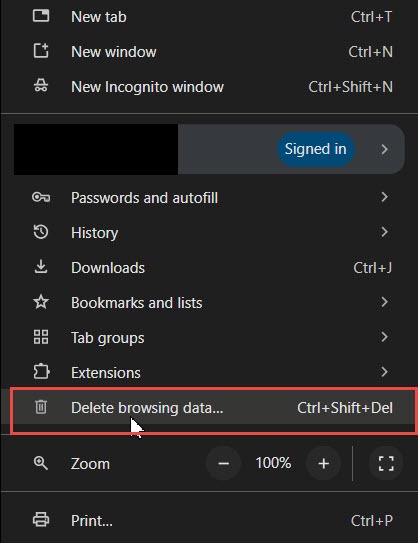Open New Incognito window
The width and height of the screenshot is (418, 543).
tap(214, 87)
